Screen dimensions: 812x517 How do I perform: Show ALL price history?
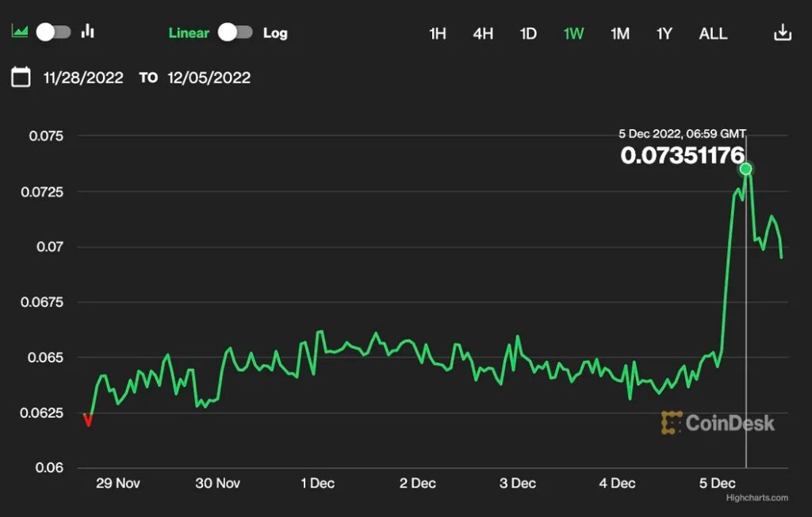713,33
